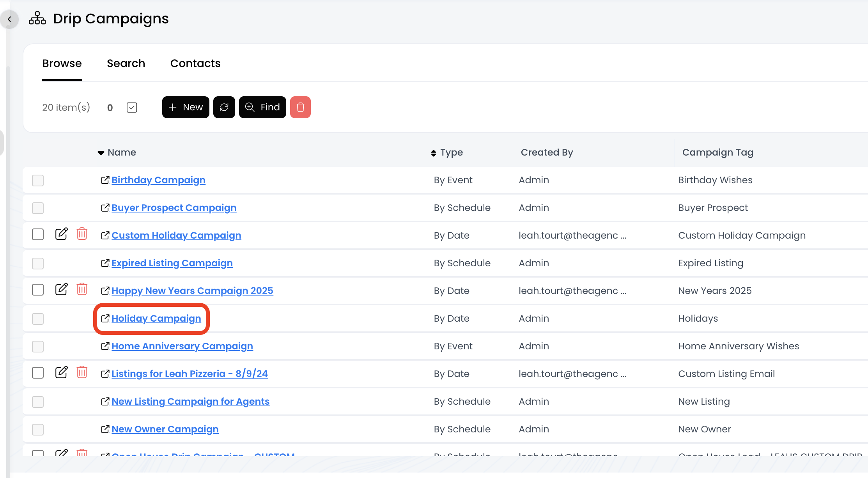
Task: Delete the Happy New Years Campaign 2025
Action: 82,289
